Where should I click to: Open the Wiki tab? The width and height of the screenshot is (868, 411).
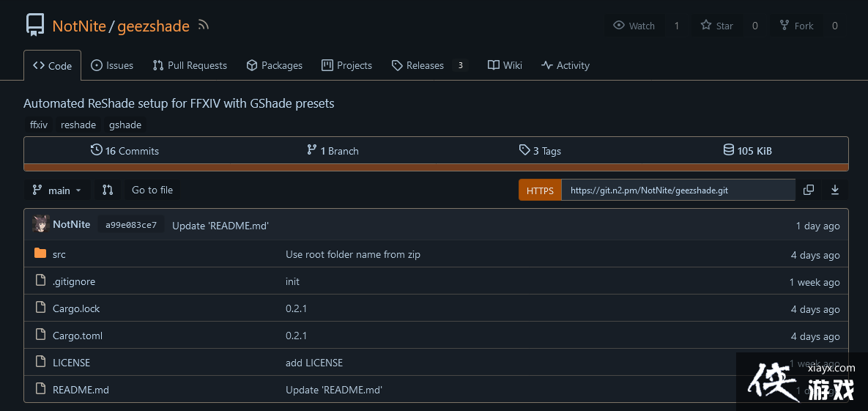pos(505,65)
